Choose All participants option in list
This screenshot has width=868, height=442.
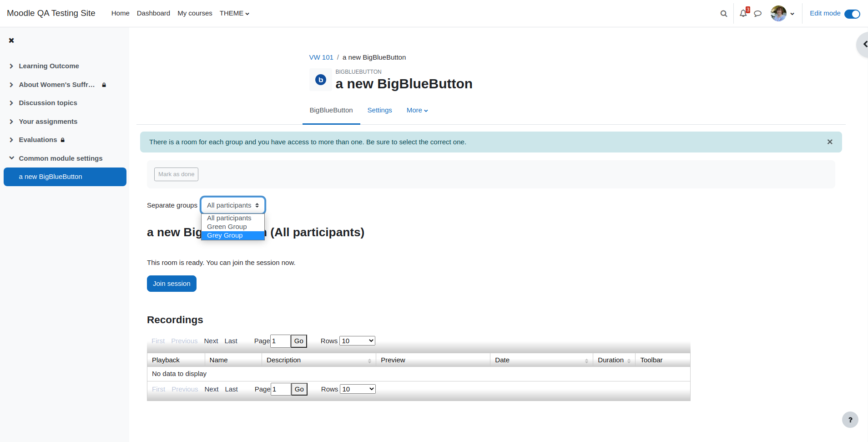(x=233, y=218)
